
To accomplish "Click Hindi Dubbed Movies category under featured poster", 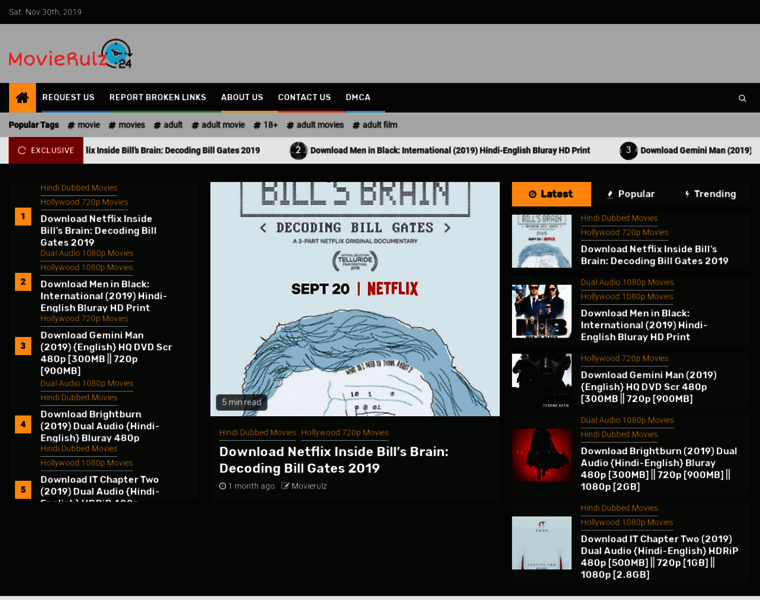I will pyautogui.click(x=257, y=432).
